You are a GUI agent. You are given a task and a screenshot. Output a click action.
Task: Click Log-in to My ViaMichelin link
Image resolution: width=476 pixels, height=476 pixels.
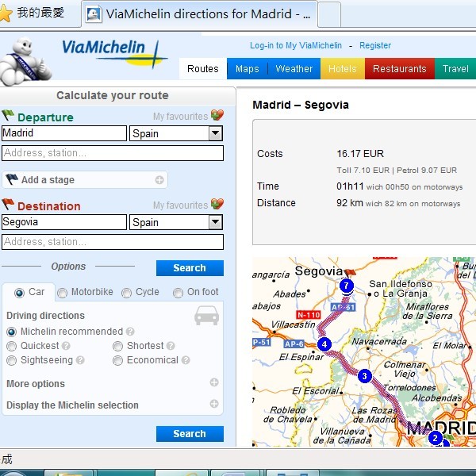click(x=296, y=45)
